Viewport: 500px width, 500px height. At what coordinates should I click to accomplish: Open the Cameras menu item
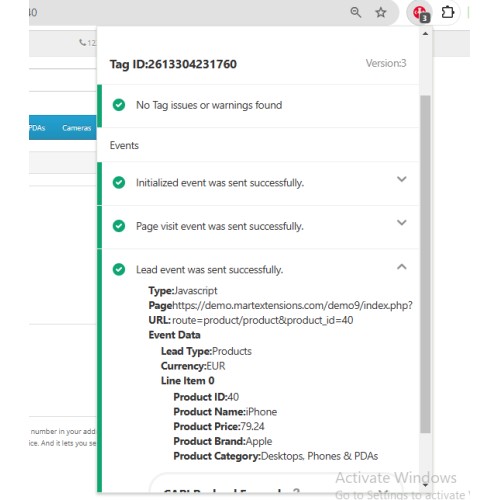pos(76,128)
